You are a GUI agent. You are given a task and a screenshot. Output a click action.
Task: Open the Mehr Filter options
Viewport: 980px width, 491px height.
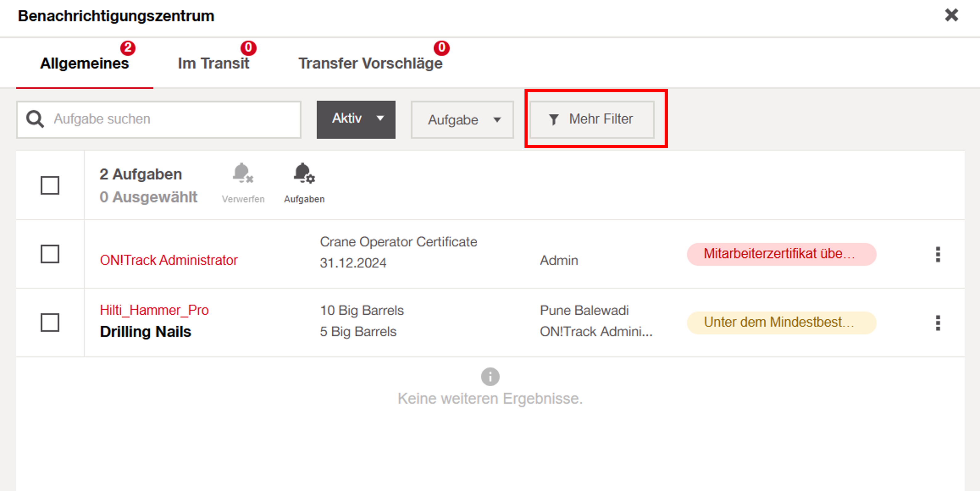pyautogui.click(x=592, y=119)
